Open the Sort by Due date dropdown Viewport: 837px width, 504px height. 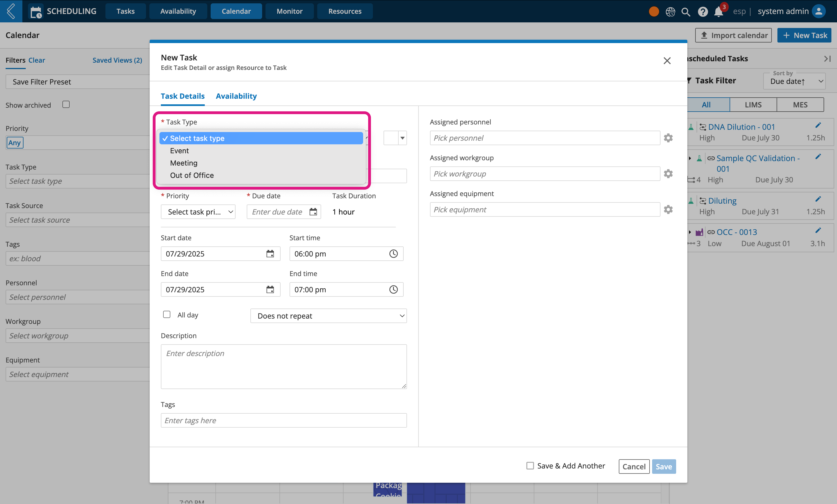(794, 81)
